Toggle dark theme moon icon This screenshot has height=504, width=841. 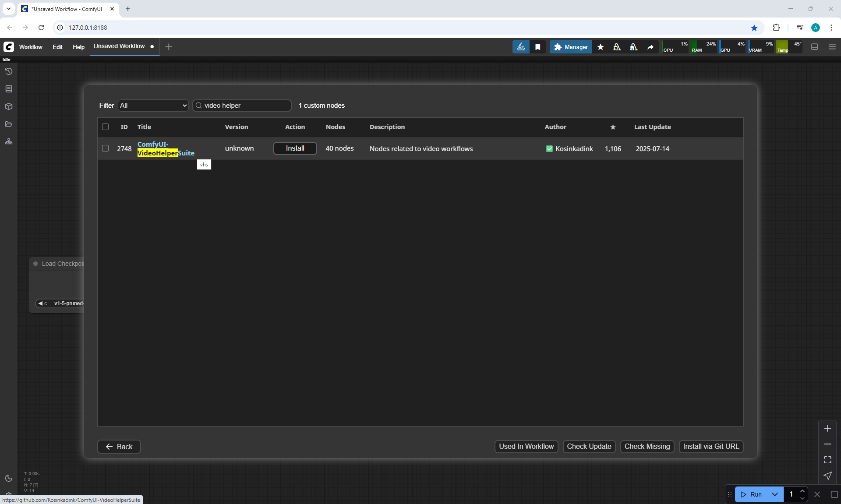tap(9, 478)
